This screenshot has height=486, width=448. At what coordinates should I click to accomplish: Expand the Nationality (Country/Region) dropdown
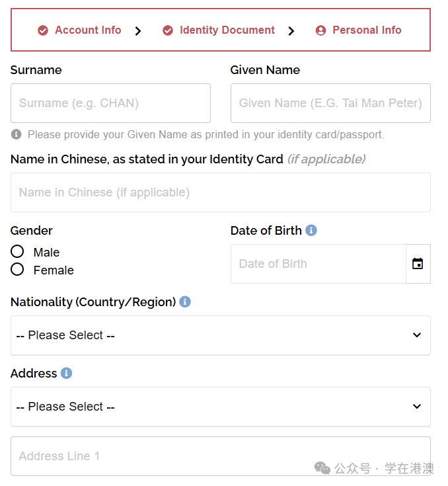click(x=220, y=335)
